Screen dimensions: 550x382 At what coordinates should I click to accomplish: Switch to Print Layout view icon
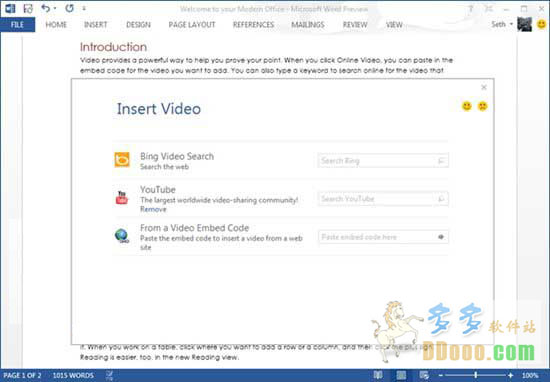(401, 375)
